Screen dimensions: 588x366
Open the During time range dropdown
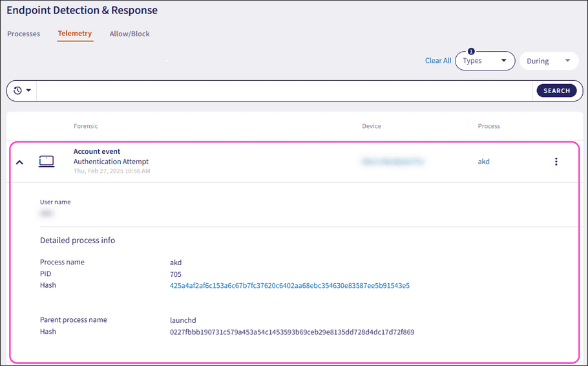coord(549,61)
